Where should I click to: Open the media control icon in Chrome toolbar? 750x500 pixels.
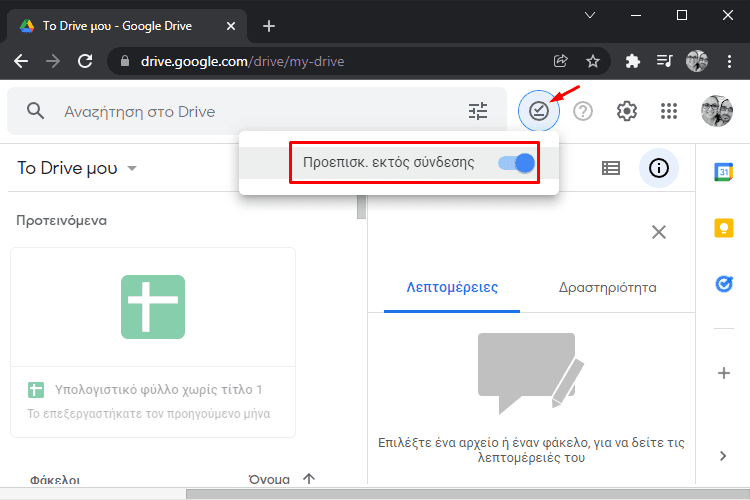(x=664, y=61)
